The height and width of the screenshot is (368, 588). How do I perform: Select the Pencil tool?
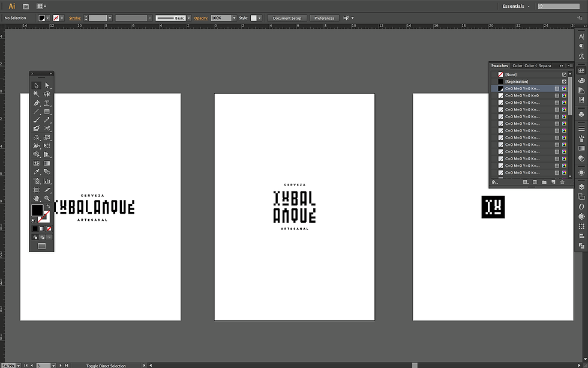pyautogui.click(x=47, y=120)
